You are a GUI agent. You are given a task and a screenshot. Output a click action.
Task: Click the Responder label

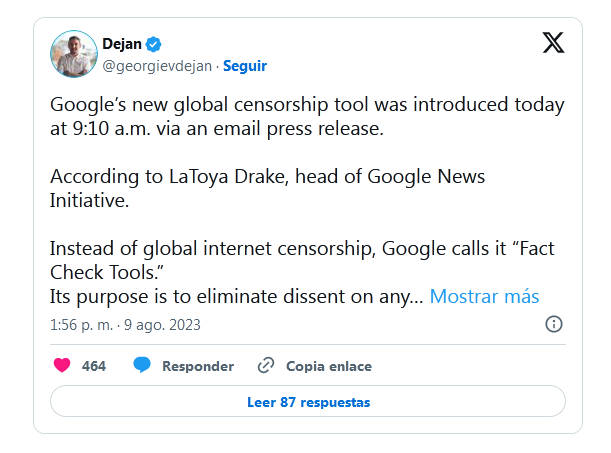click(x=198, y=366)
